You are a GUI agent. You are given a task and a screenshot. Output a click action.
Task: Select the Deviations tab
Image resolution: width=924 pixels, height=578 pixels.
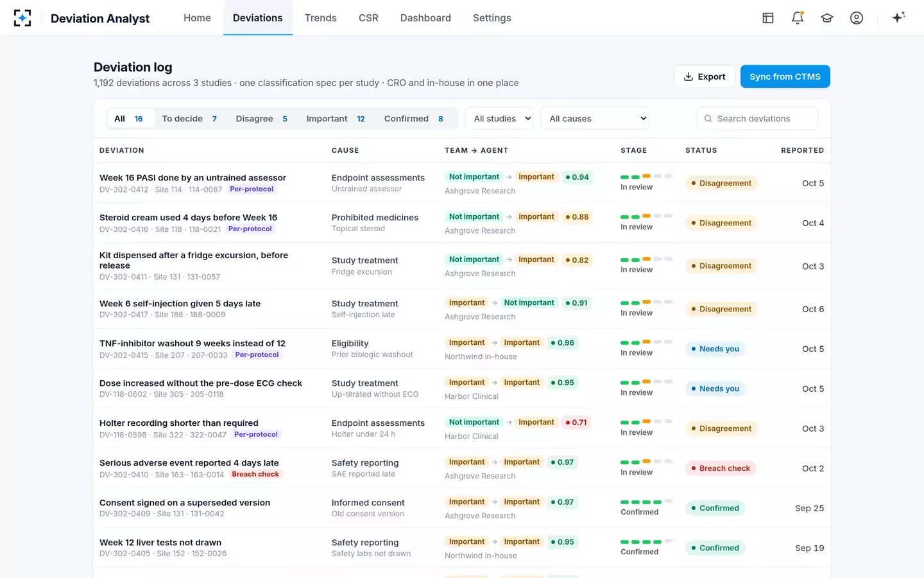257,18
